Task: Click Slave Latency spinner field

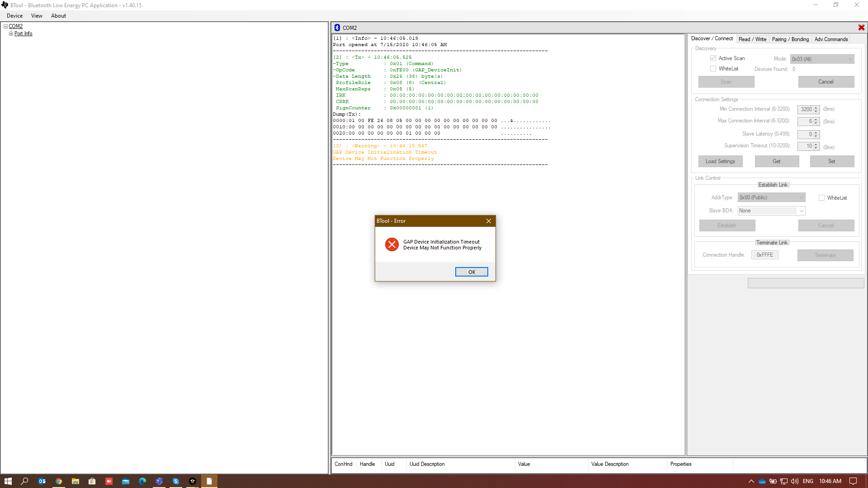Action: pyautogui.click(x=808, y=134)
